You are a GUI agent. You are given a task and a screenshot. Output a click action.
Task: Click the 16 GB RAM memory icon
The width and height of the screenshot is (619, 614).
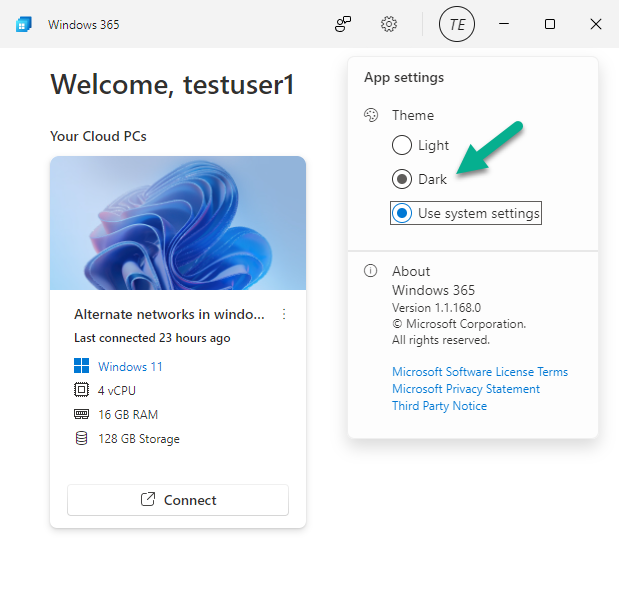click(x=81, y=414)
